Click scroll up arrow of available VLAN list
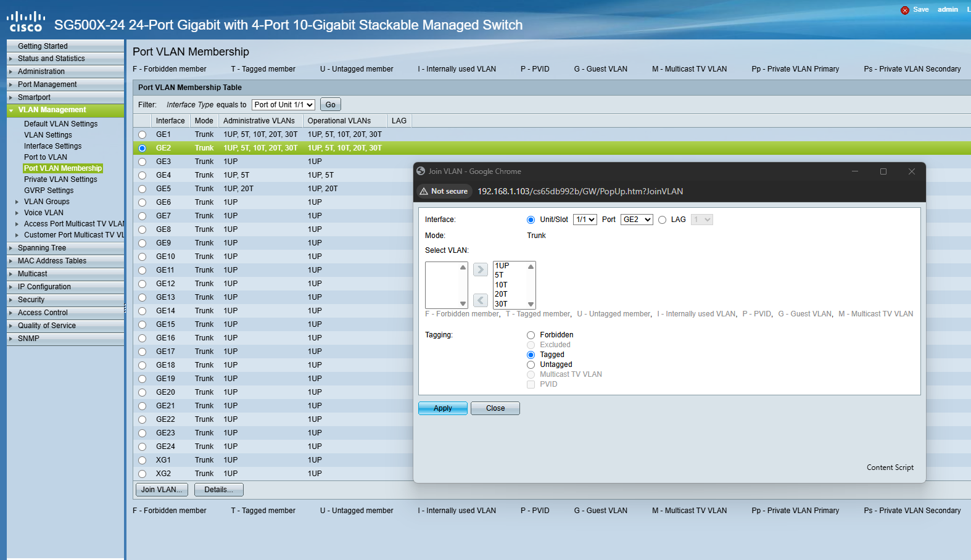The height and width of the screenshot is (560, 971). (463, 267)
